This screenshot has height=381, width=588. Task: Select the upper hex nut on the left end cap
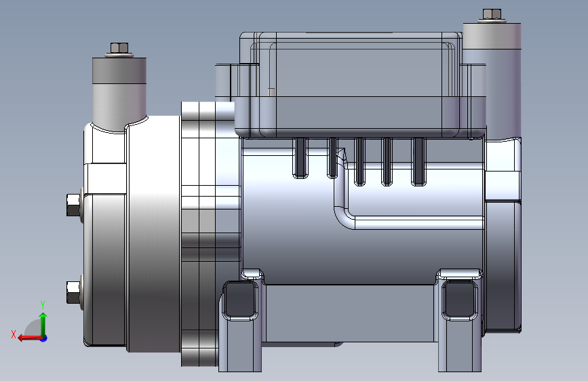[x=74, y=205]
